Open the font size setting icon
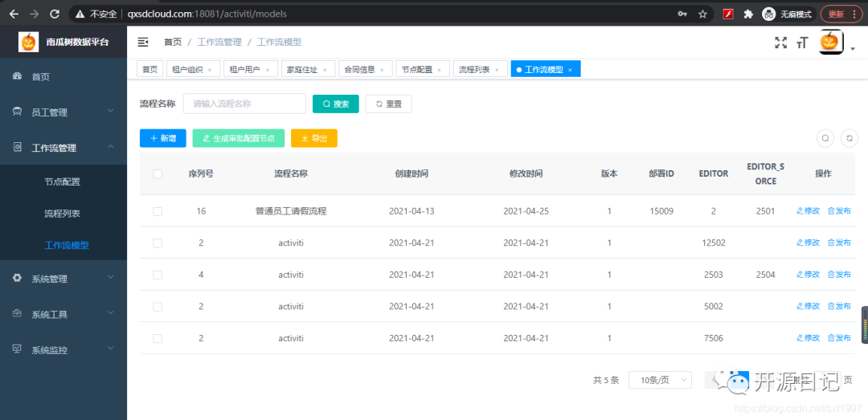The width and height of the screenshot is (868, 420). point(802,43)
